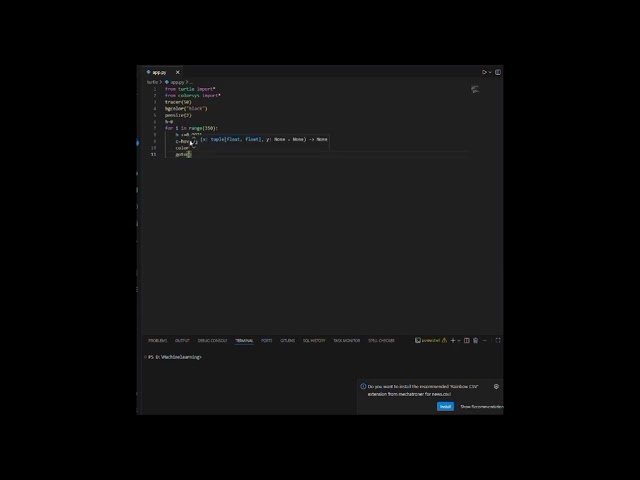Click the New Terminal plus icon
Viewport: 640px width, 480px height.
452,340
